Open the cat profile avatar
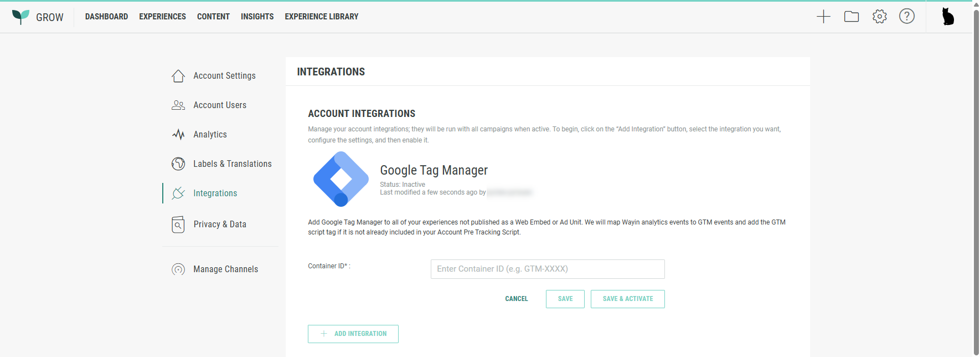This screenshot has width=980, height=357. (x=948, y=17)
